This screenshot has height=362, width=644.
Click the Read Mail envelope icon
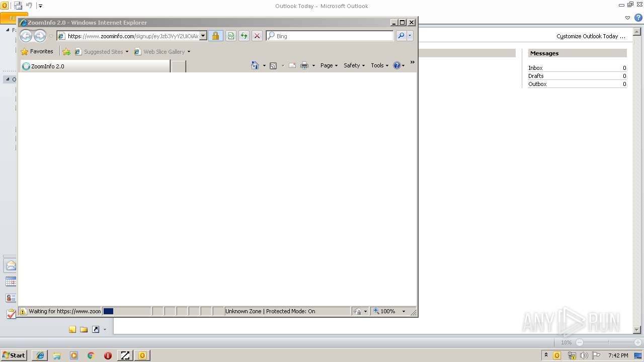pyautogui.click(x=292, y=65)
